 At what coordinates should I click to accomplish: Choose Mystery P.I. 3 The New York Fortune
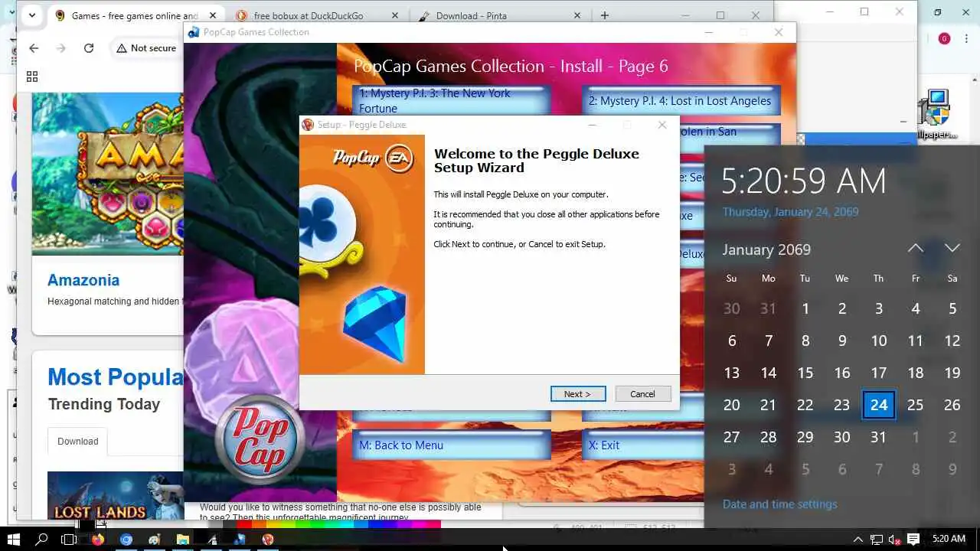451,100
